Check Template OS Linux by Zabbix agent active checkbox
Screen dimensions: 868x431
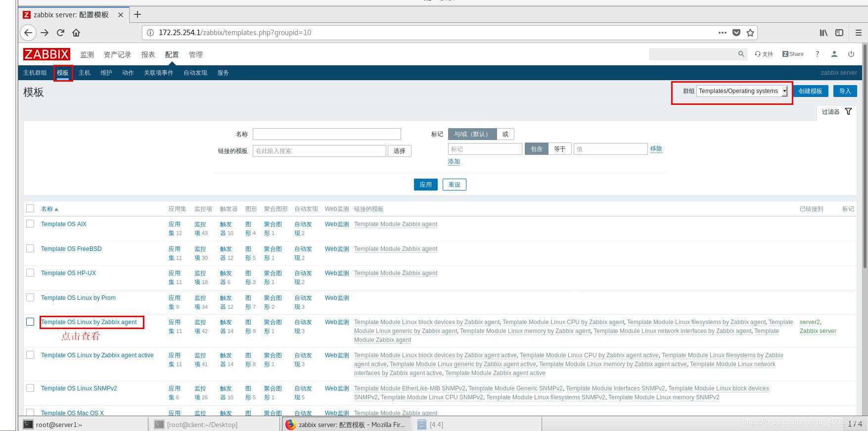[30, 355]
